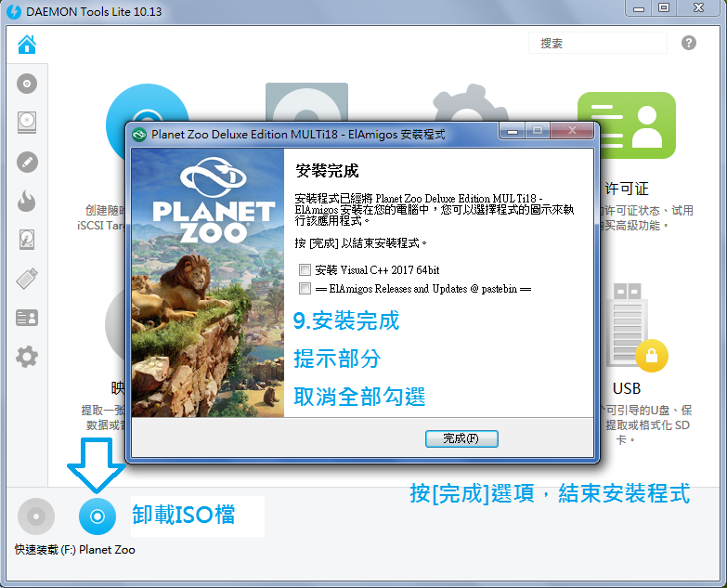Click the Planet Zoo artwork panel in installer
Viewport: 727px width, 588px height.
(207, 283)
